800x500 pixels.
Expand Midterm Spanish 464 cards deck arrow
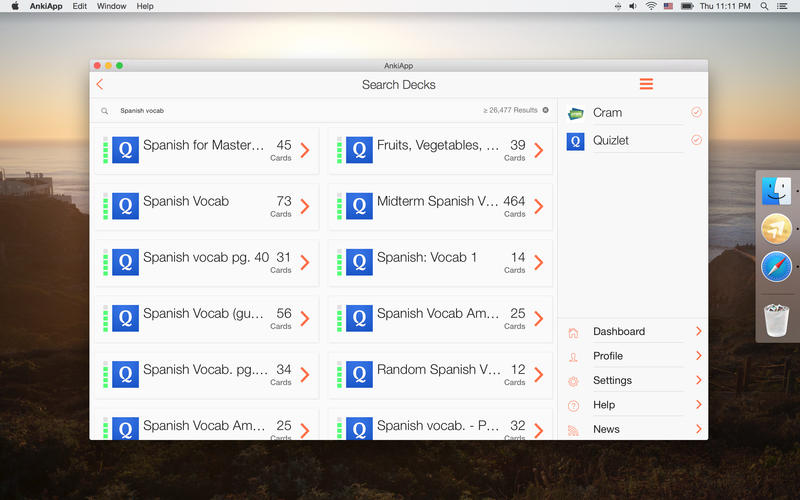(x=539, y=207)
